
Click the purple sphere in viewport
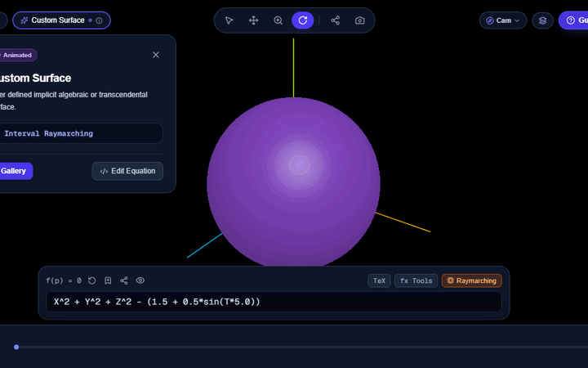[294, 182]
